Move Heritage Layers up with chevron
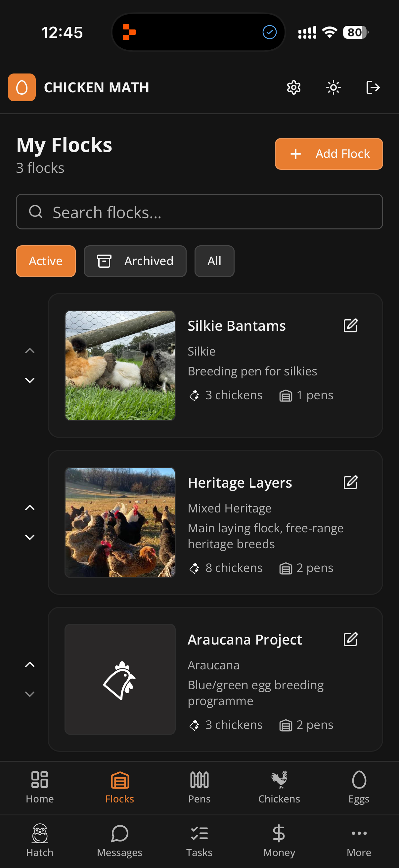 pos(30,507)
